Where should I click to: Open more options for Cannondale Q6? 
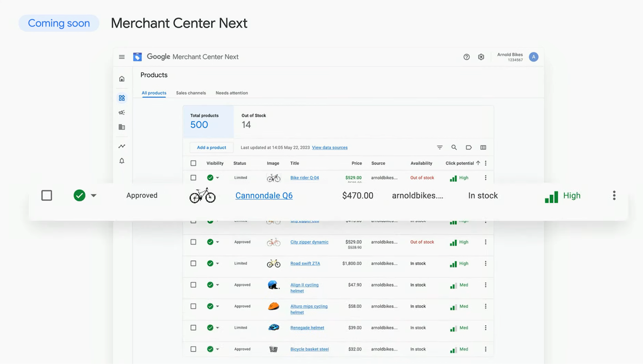click(x=614, y=196)
